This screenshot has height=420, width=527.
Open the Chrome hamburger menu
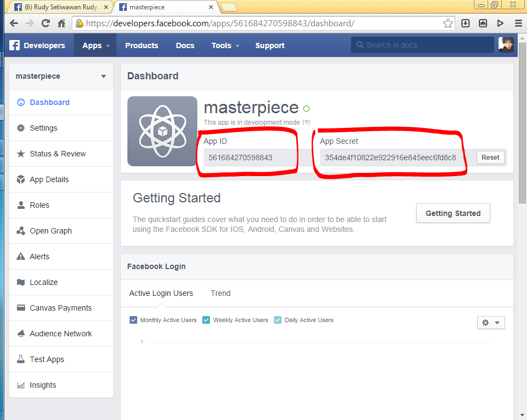[518, 23]
